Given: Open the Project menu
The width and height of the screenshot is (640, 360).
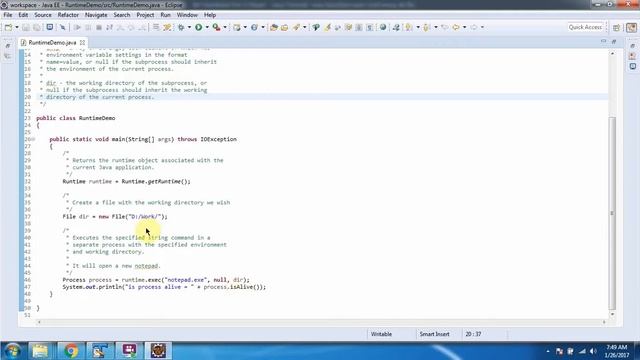Looking at the screenshot, I should point(145,15).
